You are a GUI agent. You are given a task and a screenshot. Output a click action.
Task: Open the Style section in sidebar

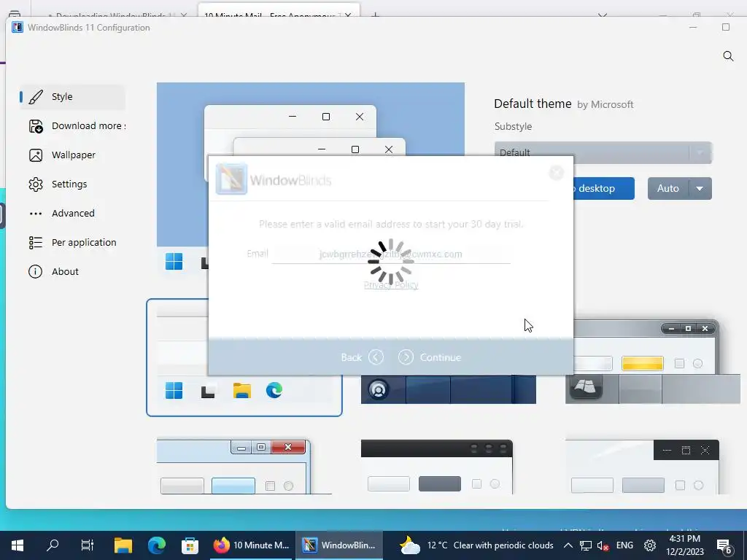pyautogui.click(x=72, y=97)
